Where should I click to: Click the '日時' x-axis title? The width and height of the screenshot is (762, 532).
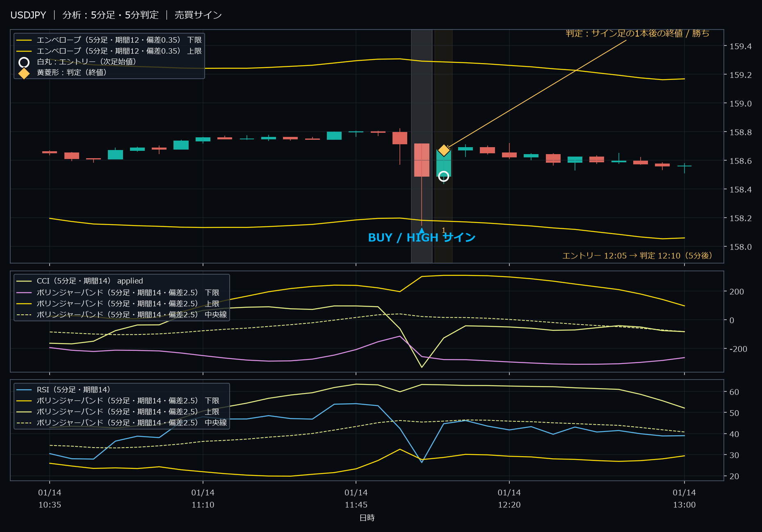pyautogui.click(x=367, y=518)
